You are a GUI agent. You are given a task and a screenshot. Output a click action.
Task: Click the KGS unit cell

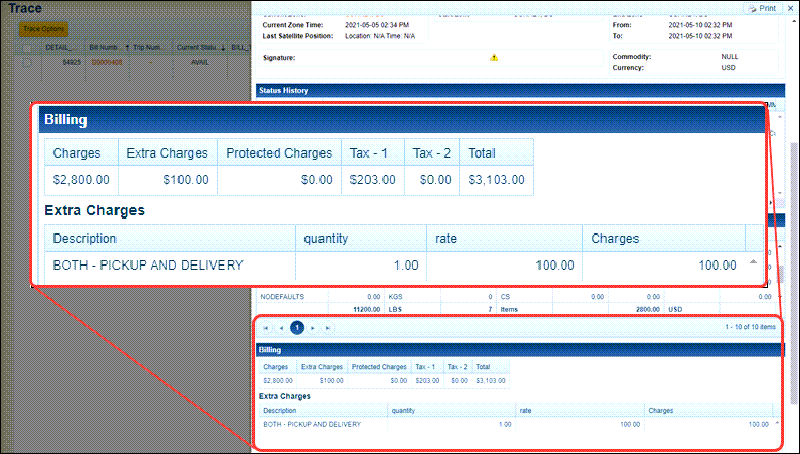[x=395, y=296]
